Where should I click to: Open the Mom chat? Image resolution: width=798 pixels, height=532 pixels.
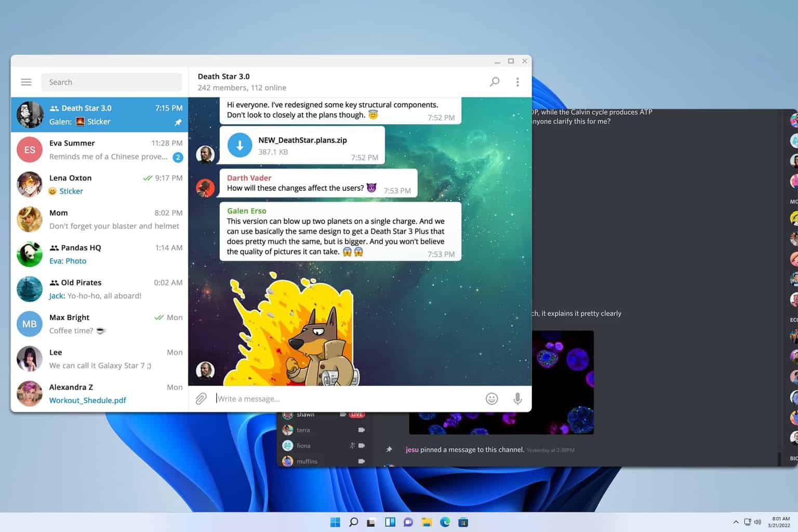(x=99, y=219)
